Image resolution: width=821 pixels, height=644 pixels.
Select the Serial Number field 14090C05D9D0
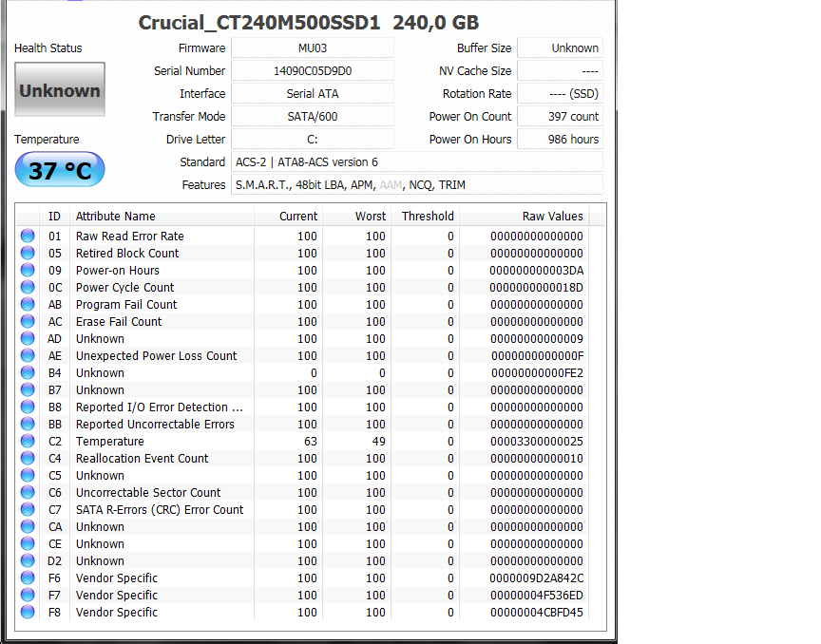point(313,70)
